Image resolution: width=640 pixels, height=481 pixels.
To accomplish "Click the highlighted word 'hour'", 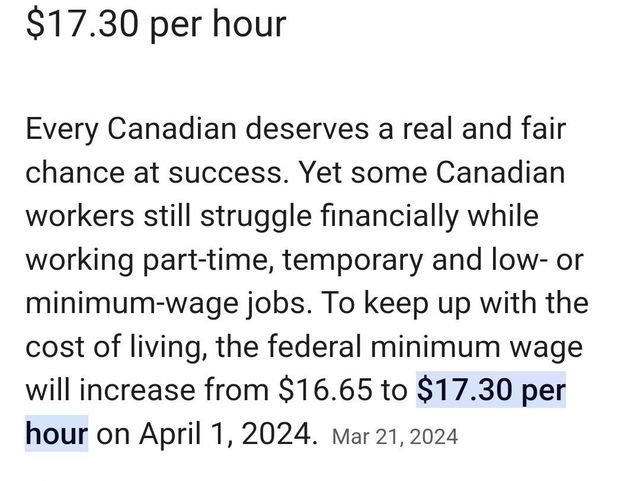I will pos(57,434).
